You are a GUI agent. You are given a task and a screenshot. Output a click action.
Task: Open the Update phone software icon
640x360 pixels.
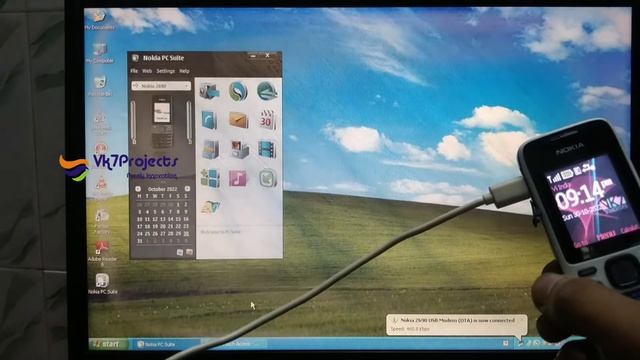pyautogui.click(x=267, y=178)
